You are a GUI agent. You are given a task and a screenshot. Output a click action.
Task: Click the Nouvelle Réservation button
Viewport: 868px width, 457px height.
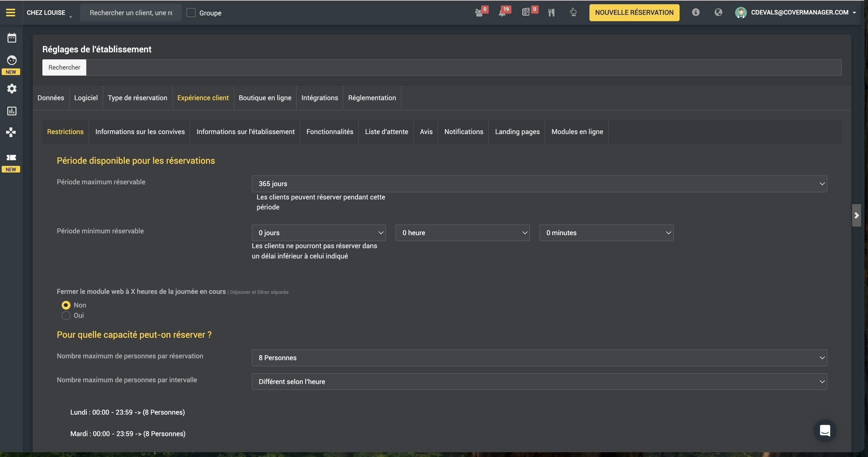pos(634,12)
